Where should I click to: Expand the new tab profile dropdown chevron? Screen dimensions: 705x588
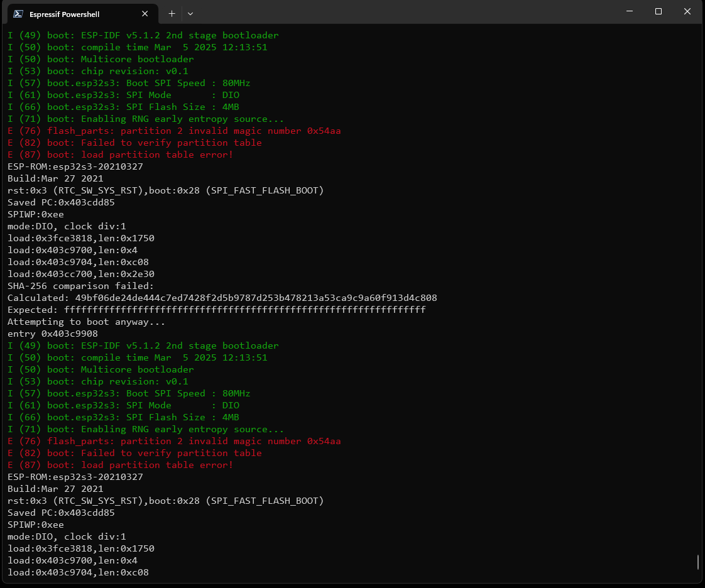pyautogui.click(x=190, y=14)
